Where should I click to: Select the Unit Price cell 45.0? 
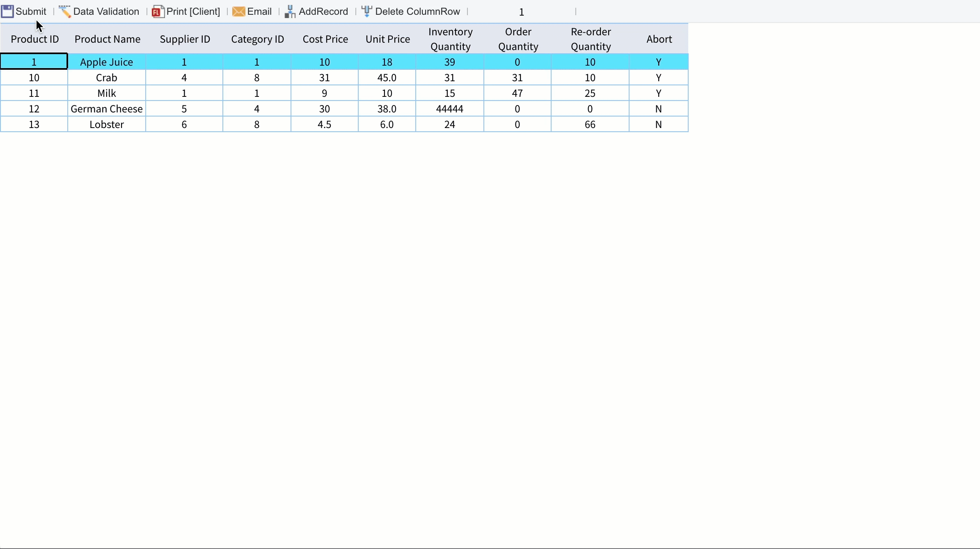tap(387, 78)
